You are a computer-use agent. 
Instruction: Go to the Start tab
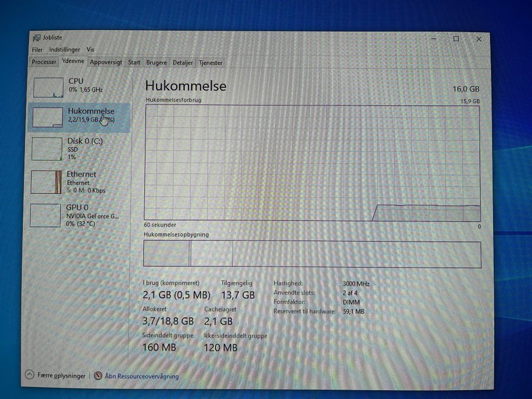tap(134, 62)
